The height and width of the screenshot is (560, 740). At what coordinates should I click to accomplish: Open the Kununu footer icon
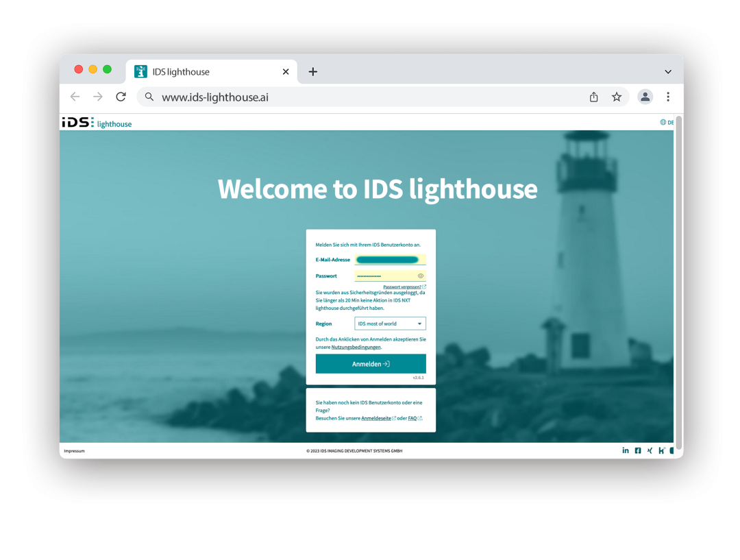tap(662, 450)
